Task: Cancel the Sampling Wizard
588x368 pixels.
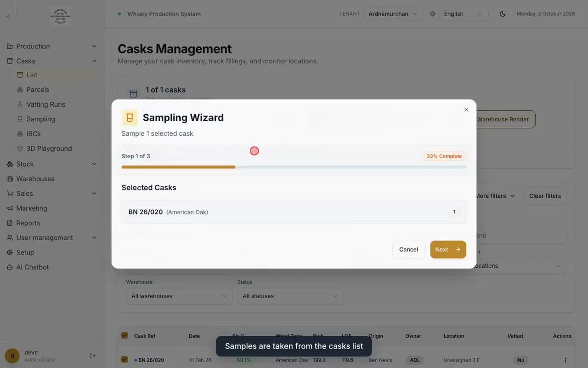Action: [408, 249]
